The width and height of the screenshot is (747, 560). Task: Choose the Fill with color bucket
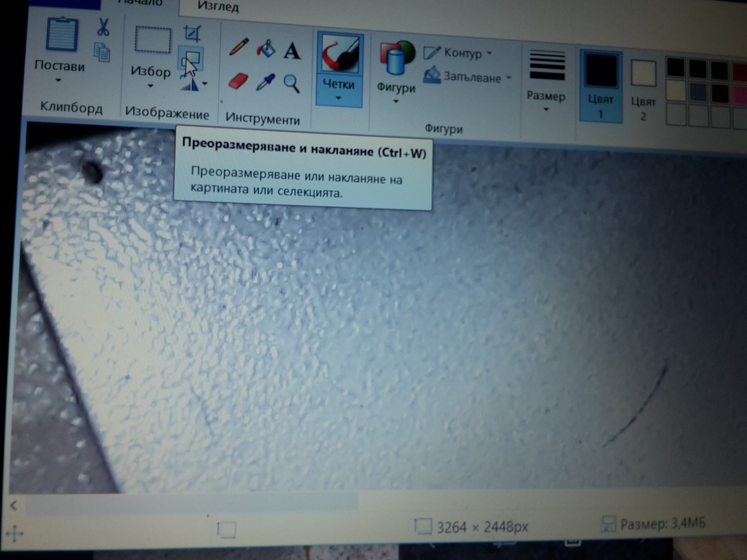click(266, 49)
